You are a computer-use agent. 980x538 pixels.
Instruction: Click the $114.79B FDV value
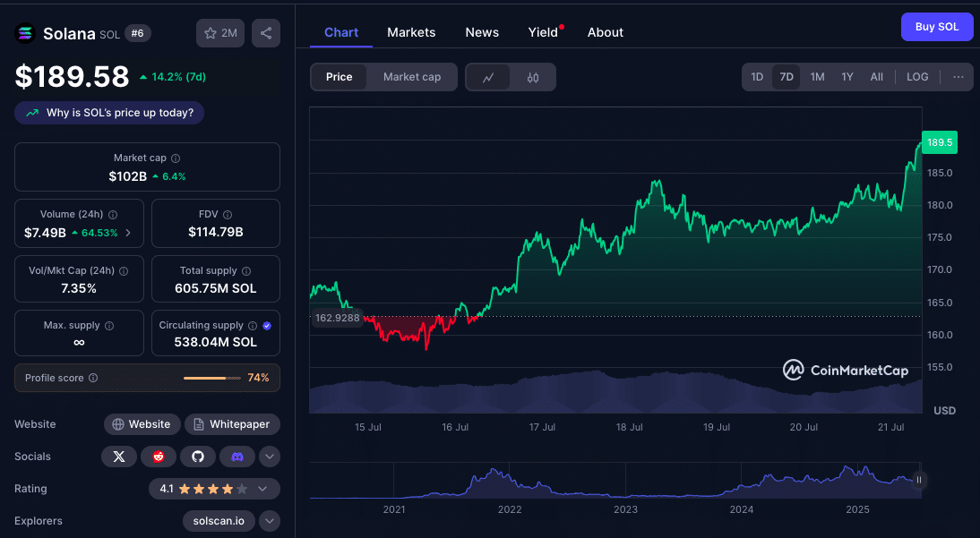pyautogui.click(x=216, y=233)
